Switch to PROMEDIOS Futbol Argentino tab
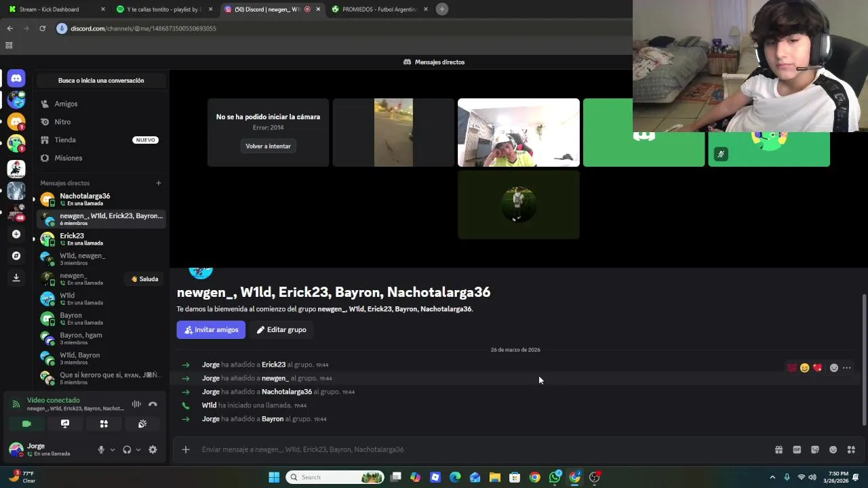The height and width of the screenshot is (488, 868). point(378,9)
